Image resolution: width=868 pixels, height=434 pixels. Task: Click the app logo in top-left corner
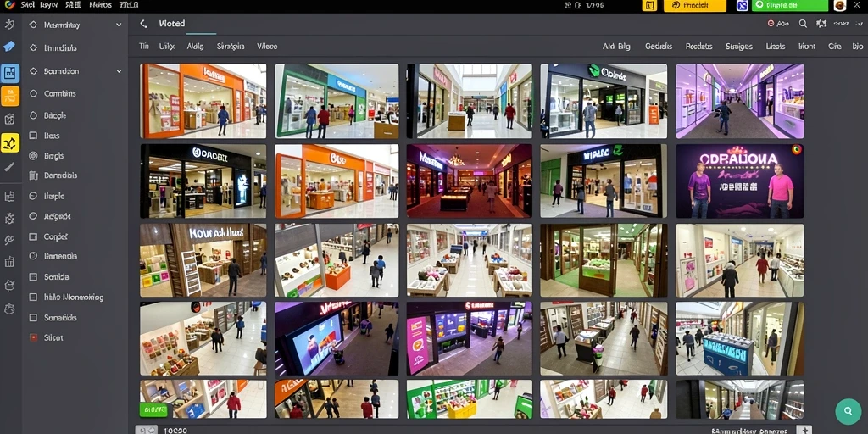[8, 5]
